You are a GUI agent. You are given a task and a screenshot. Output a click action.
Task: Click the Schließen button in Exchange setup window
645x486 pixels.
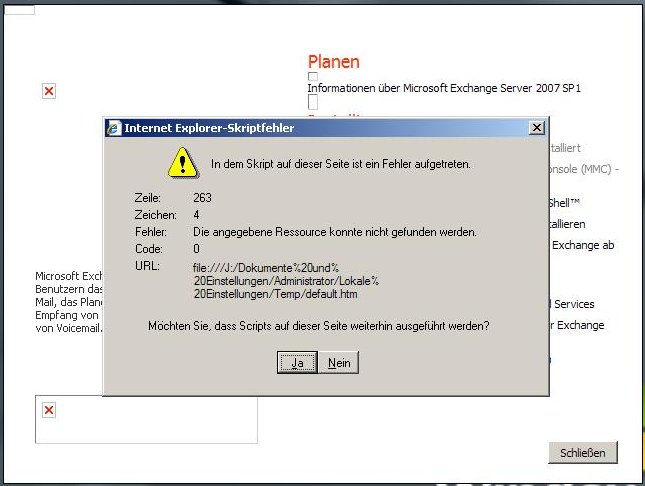(582, 453)
